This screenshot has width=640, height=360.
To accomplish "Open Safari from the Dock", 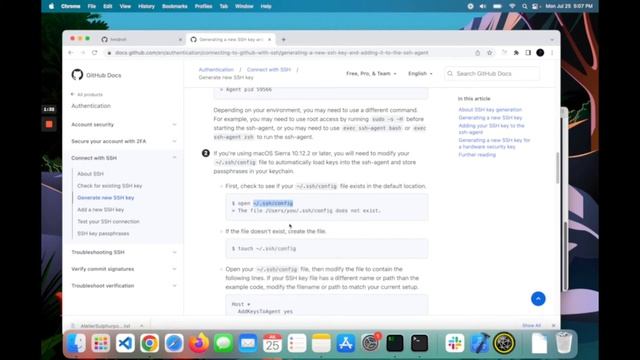I will click(x=174, y=343).
